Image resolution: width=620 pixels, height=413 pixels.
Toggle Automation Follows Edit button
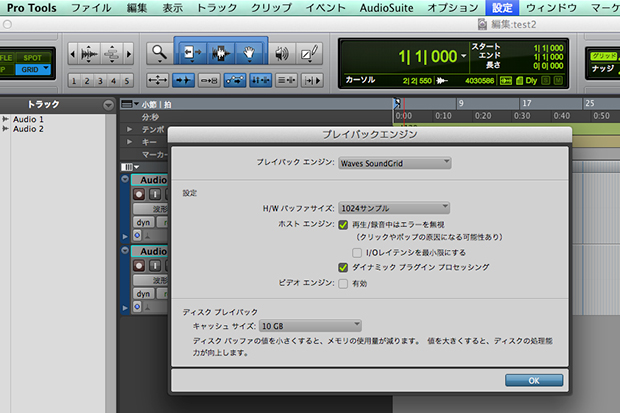235,80
